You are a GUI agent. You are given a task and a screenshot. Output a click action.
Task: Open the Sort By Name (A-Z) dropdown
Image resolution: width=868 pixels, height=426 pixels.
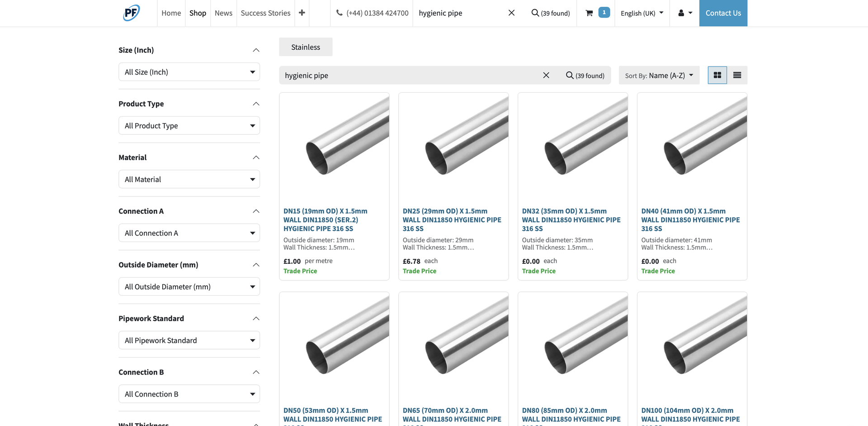[659, 76]
